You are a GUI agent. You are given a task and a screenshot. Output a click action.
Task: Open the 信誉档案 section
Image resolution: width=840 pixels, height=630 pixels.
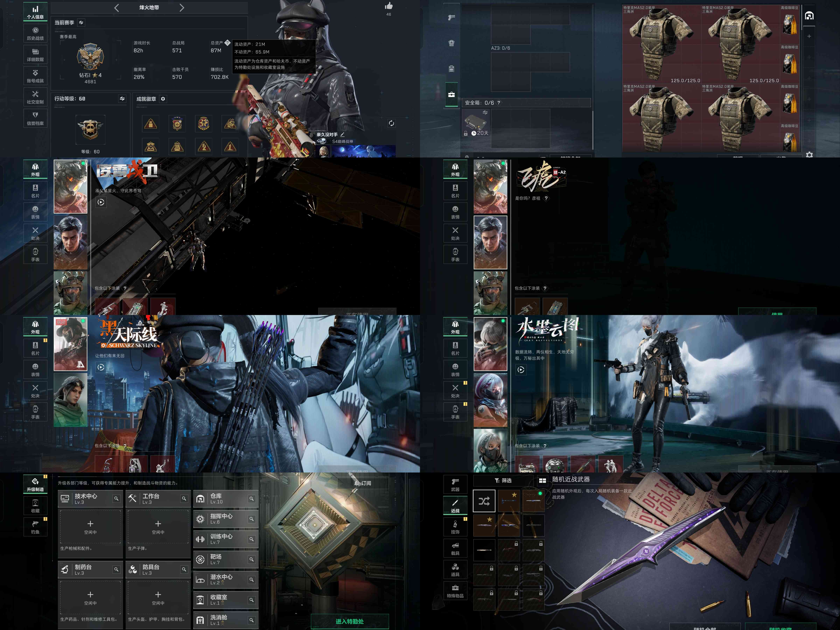(35, 118)
